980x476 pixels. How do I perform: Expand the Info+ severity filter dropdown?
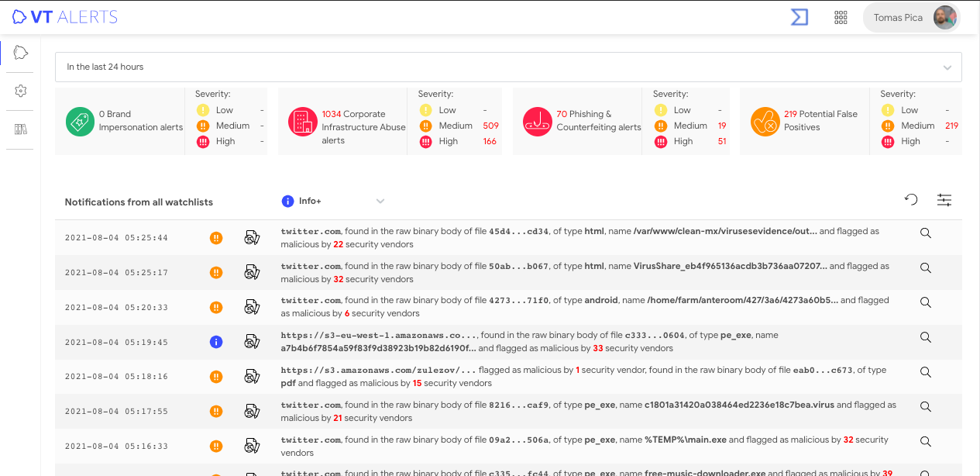pos(333,202)
